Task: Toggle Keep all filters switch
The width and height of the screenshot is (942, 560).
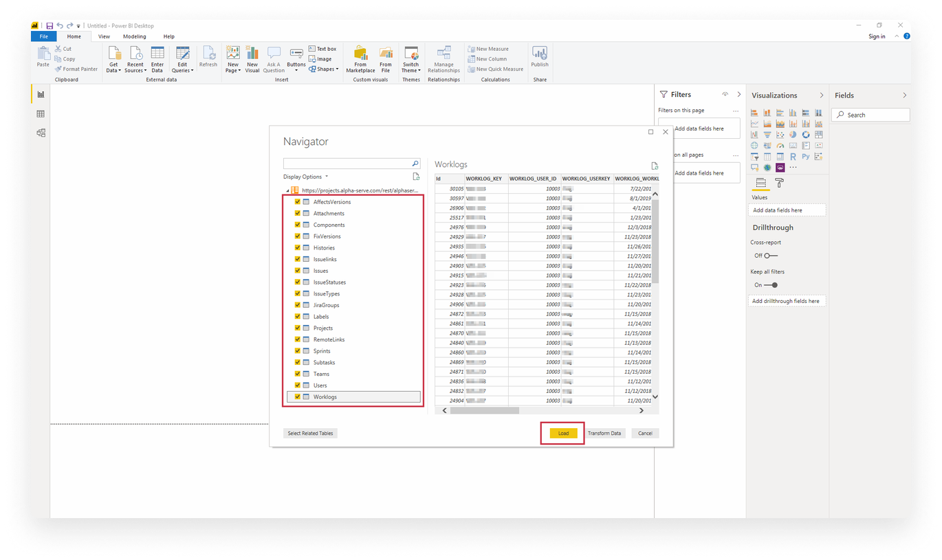Action: coord(770,285)
